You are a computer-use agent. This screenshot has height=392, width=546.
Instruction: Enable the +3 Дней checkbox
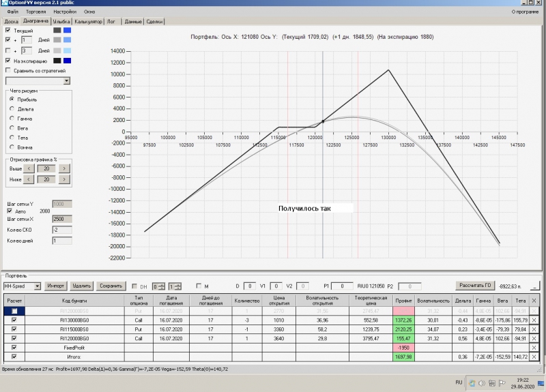click(x=8, y=50)
